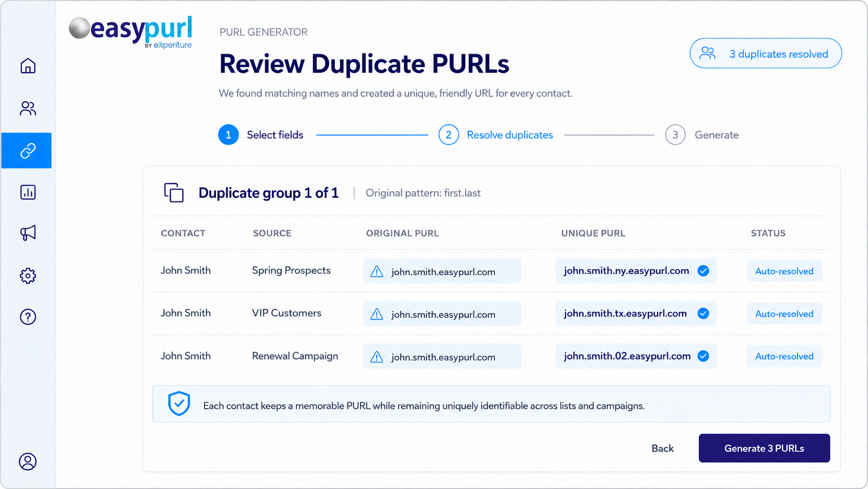Click checkmark beside john.smith.ny.easypurl.com
Image resolution: width=868 pixels, height=489 pixels.
[x=703, y=271]
